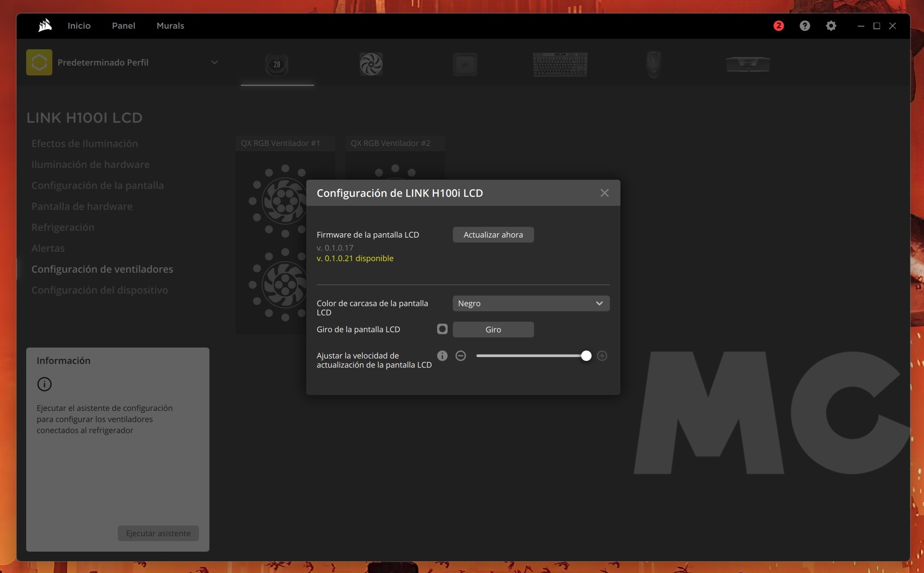Increase LCD refresh speed with plus button

point(602,356)
